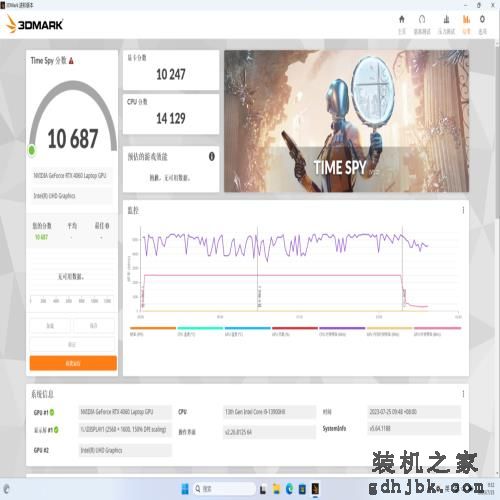Click the left small button above orange button

click(x=50, y=326)
